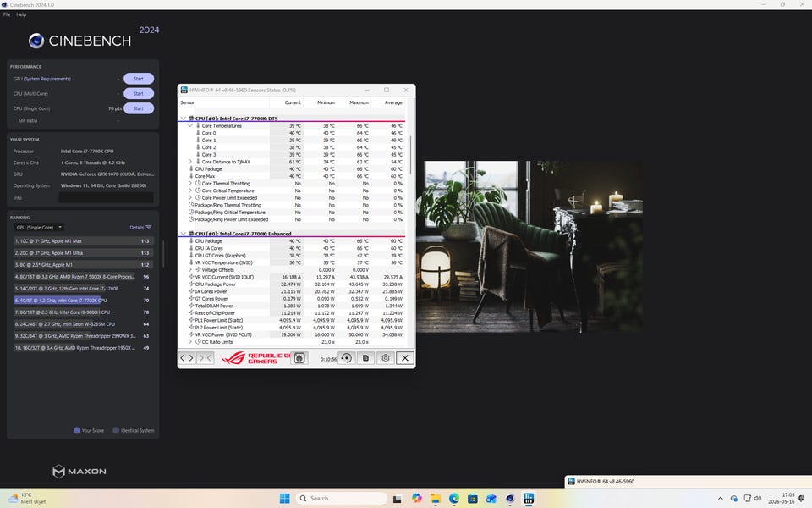The height and width of the screenshot is (508, 812).
Task: Select the VR VCC Temperature (SVID) row
Action: click(x=296, y=262)
